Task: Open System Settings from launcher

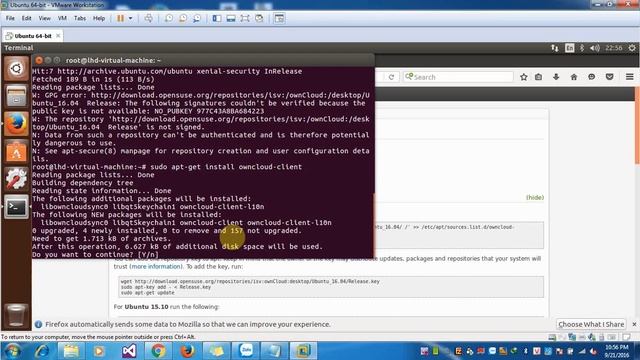Action: pyautogui.click(x=16, y=179)
